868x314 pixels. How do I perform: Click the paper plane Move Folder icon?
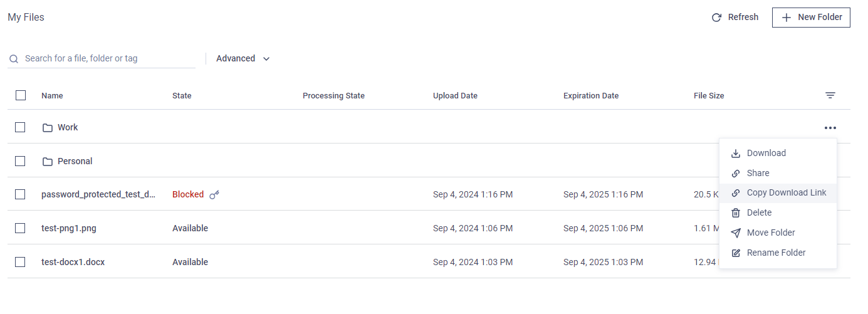click(x=736, y=233)
